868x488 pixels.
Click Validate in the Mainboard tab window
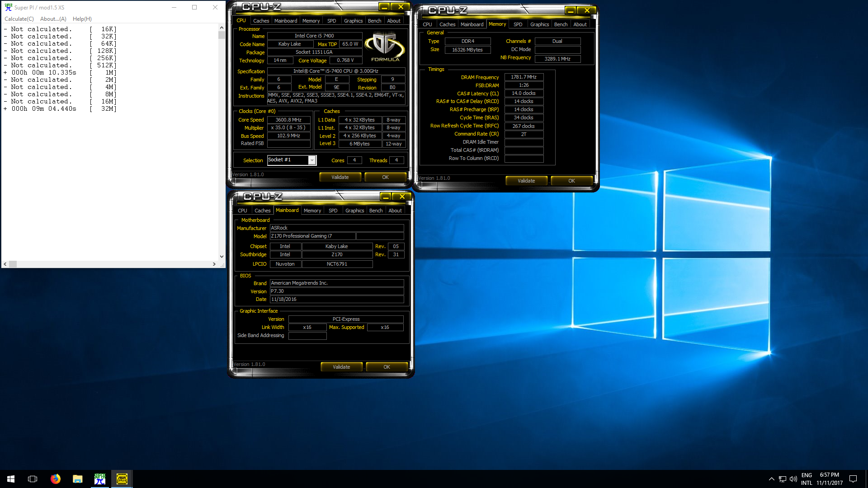[x=341, y=367]
